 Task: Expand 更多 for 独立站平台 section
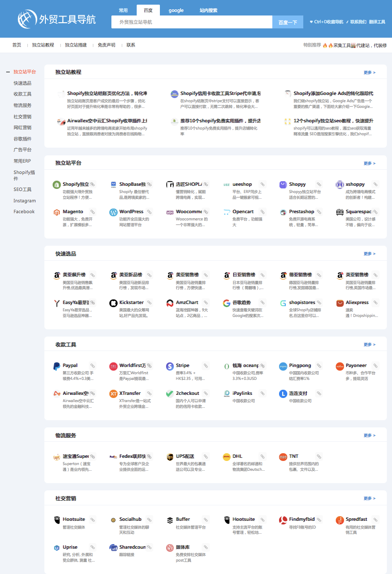(x=369, y=163)
